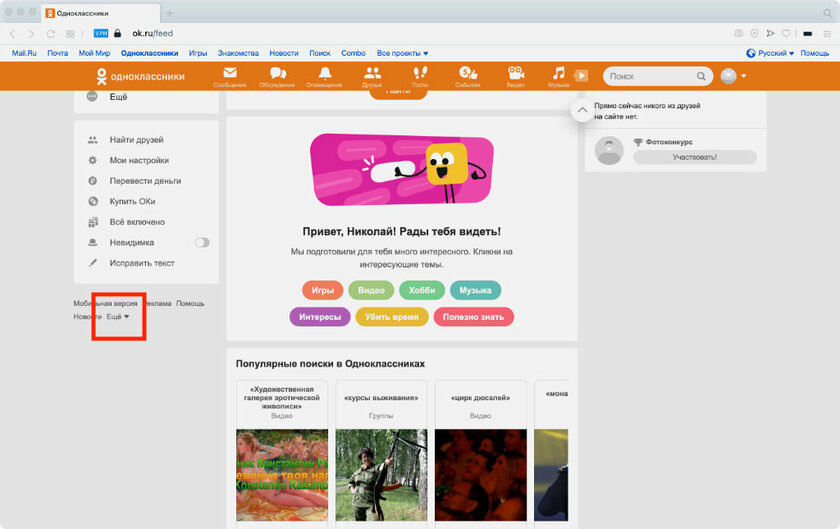
Task: Open the Music note icon
Action: [558, 73]
